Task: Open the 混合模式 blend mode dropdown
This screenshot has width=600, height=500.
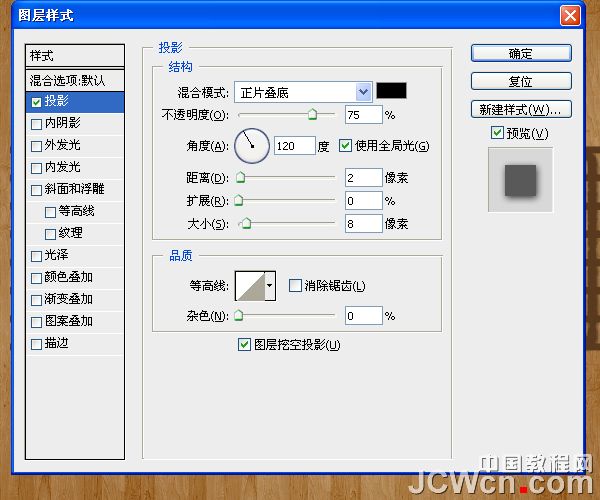Action: click(x=303, y=92)
